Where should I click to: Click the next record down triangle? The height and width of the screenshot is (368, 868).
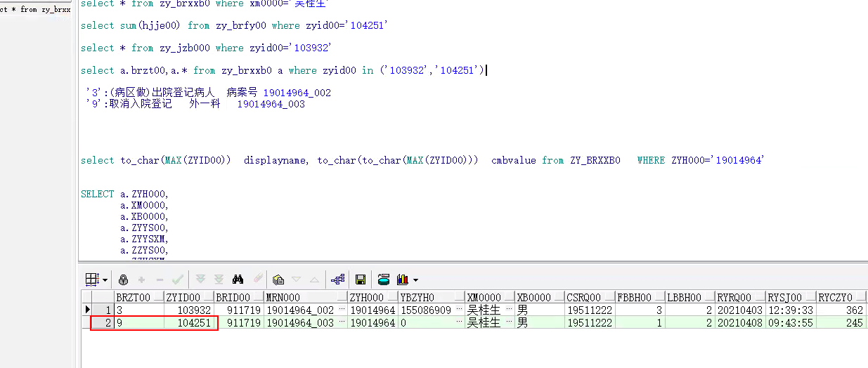pos(296,279)
